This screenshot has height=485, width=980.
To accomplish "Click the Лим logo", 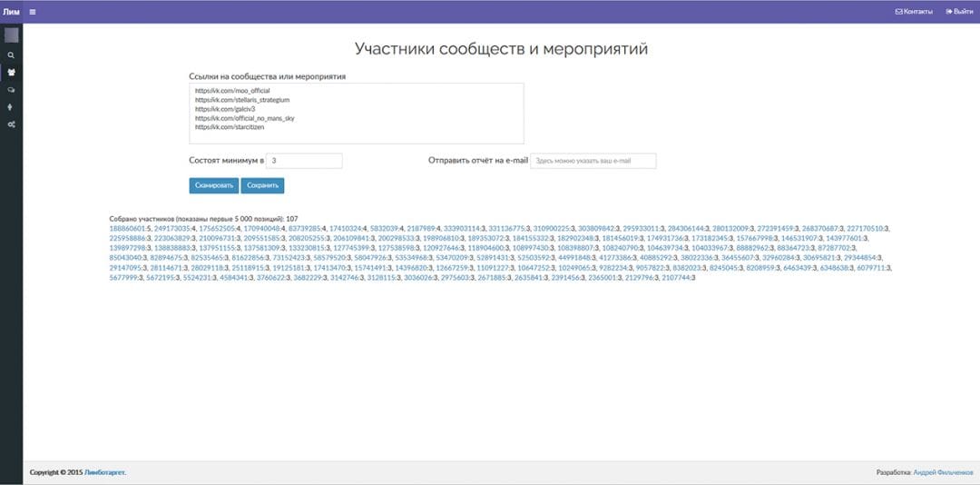I will coord(11,11).
